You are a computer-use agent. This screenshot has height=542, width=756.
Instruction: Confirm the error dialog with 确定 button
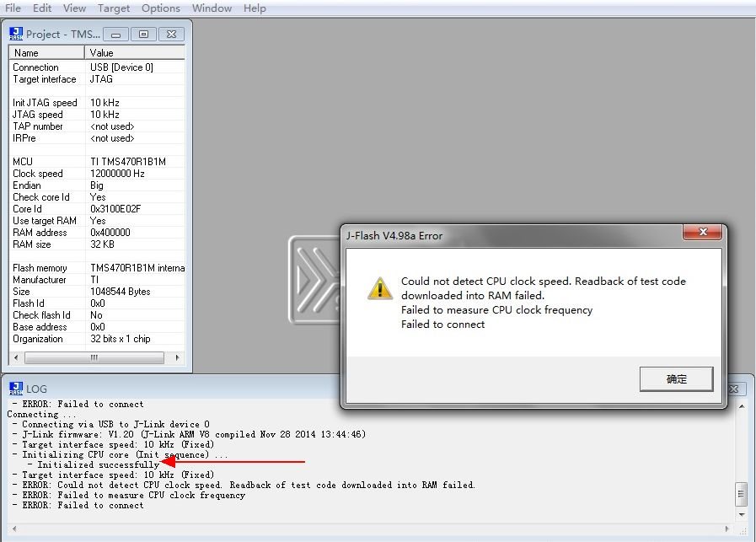point(677,379)
